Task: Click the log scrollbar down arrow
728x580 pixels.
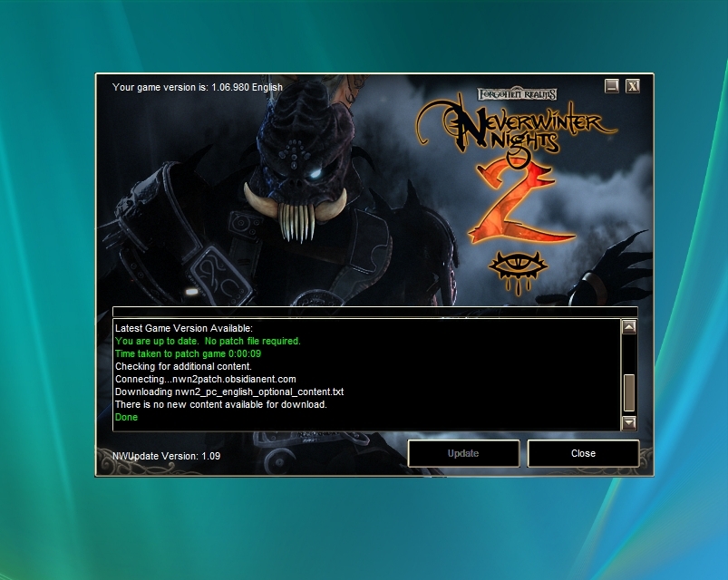Action: pos(628,422)
